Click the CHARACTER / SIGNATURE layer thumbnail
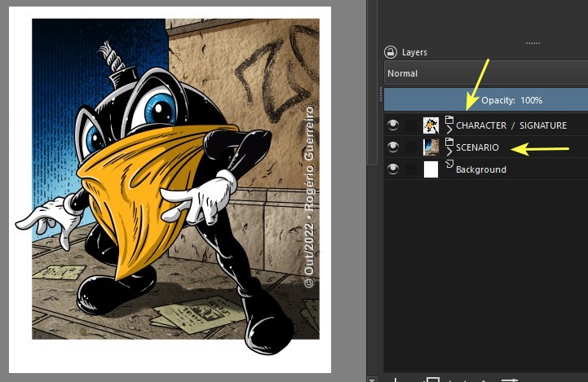588x382 pixels. [431, 125]
